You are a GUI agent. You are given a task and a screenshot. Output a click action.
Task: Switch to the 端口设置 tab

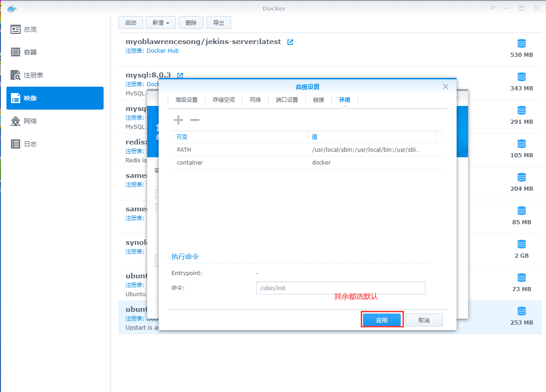(287, 100)
